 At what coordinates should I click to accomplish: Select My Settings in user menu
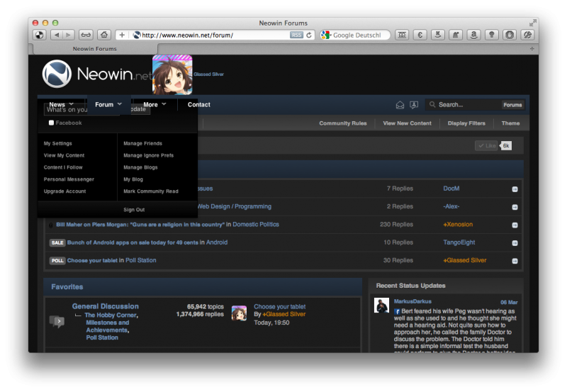[x=58, y=144]
